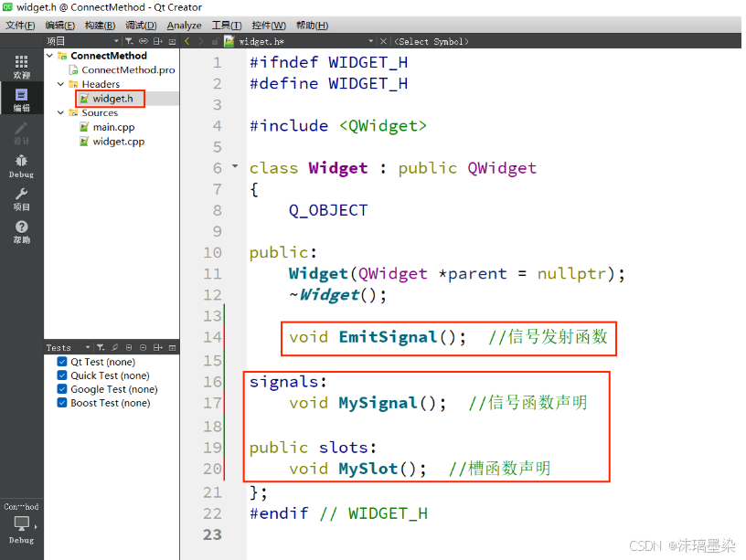Open Projects (项目) mode with wrench icon
This screenshot has width=746, height=560.
click(x=21, y=199)
